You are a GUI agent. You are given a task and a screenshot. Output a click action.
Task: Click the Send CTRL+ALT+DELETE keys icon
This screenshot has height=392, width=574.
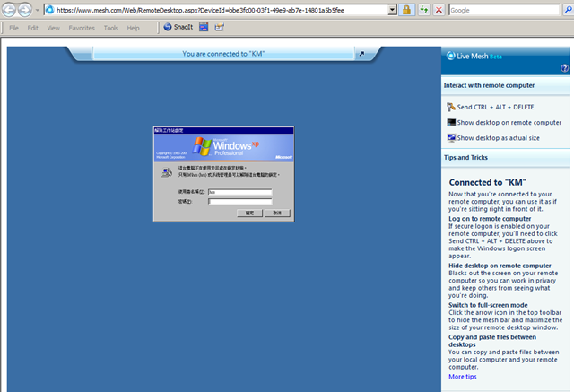pos(451,107)
